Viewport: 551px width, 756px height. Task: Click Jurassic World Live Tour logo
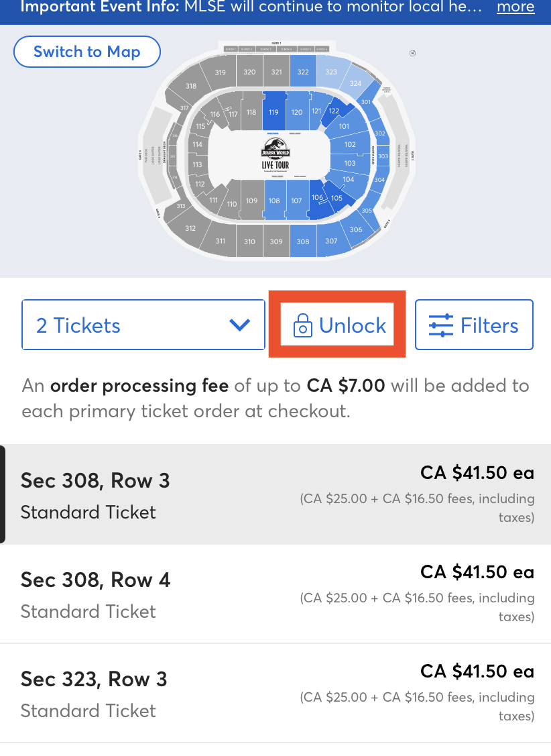275,154
